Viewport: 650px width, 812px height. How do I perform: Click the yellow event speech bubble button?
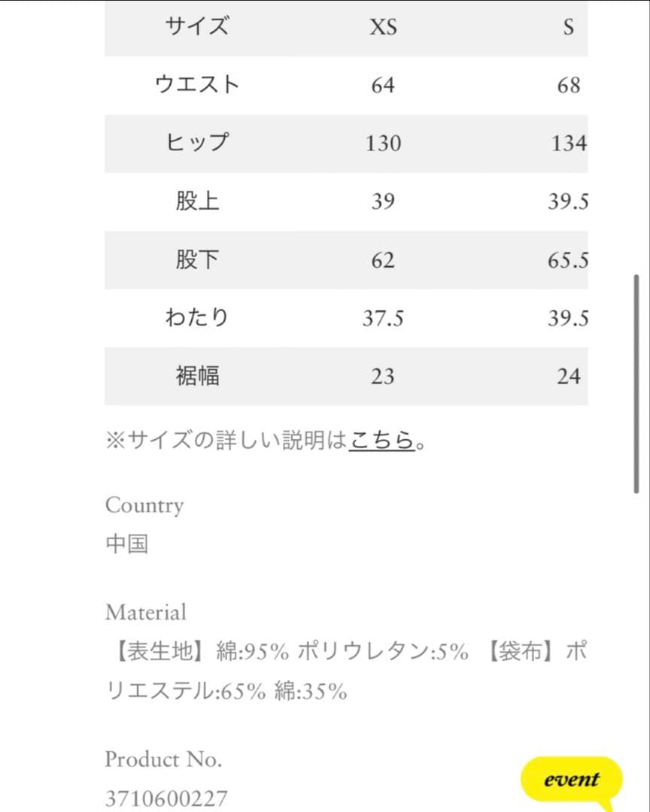point(571,780)
